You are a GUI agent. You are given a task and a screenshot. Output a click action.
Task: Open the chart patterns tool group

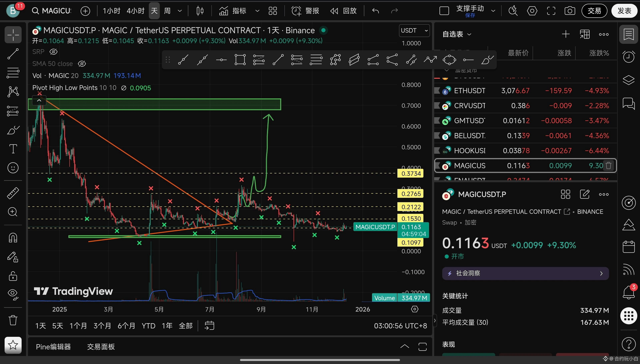(x=13, y=92)
